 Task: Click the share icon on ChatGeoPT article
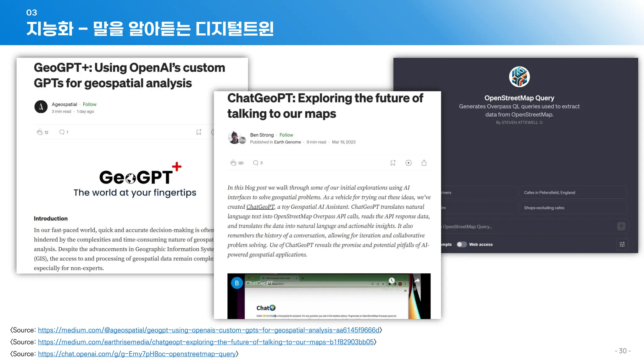click(424, 163)
